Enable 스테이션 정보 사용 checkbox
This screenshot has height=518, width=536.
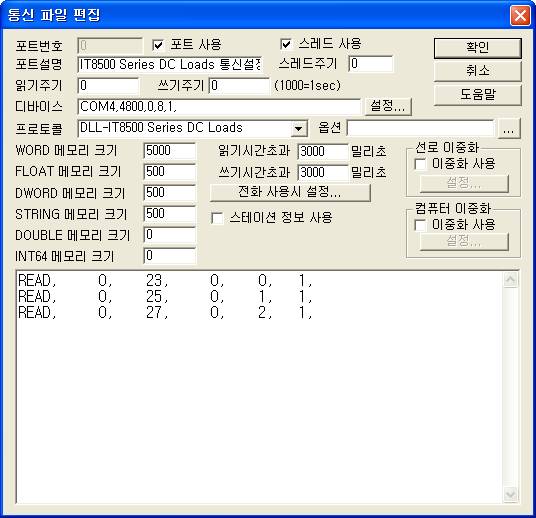[x=217, y=218]
